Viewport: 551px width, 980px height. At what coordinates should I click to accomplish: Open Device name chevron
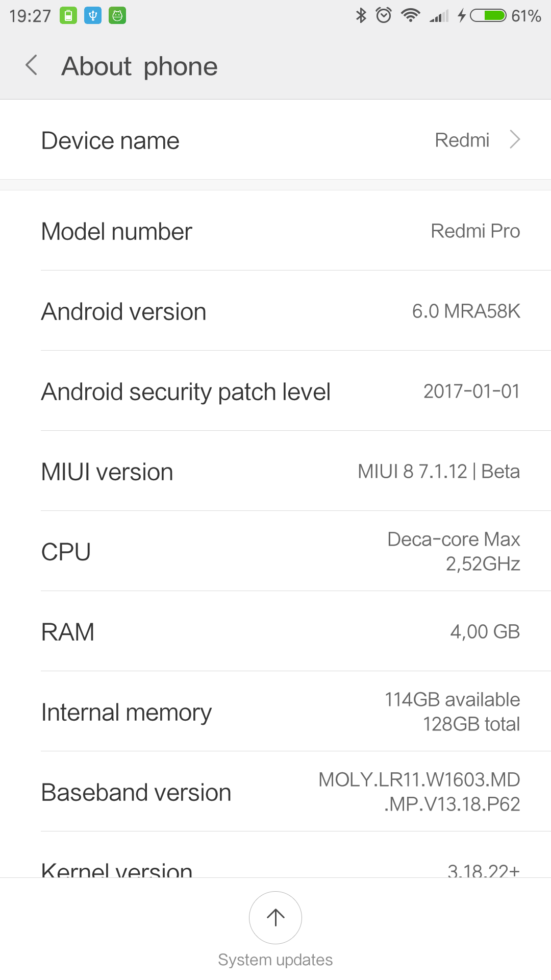(515, 139)
